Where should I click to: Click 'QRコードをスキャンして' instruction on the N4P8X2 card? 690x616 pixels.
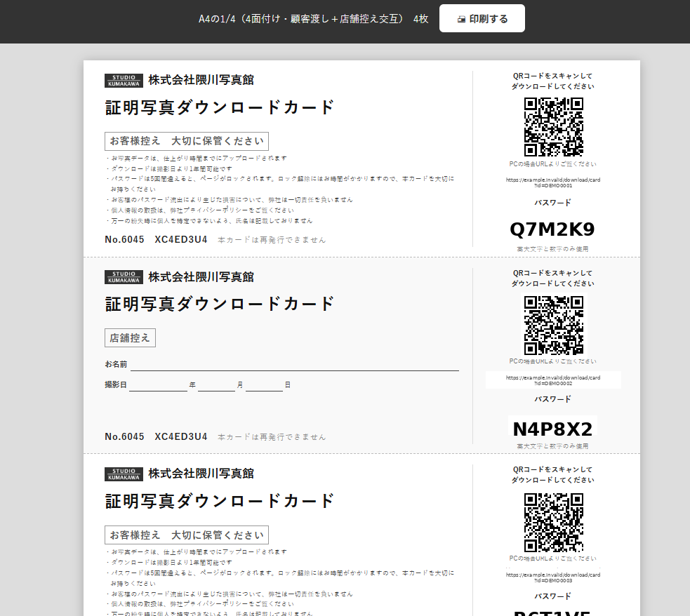552,273
